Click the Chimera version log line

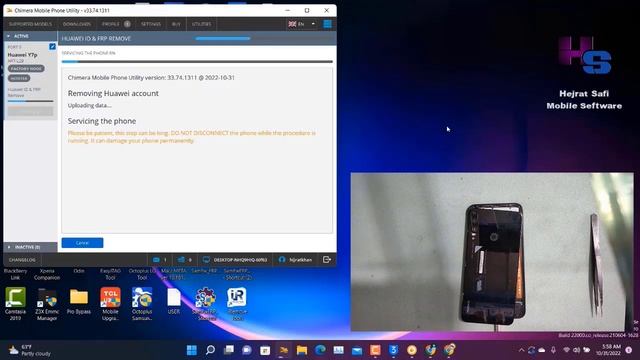151,78
